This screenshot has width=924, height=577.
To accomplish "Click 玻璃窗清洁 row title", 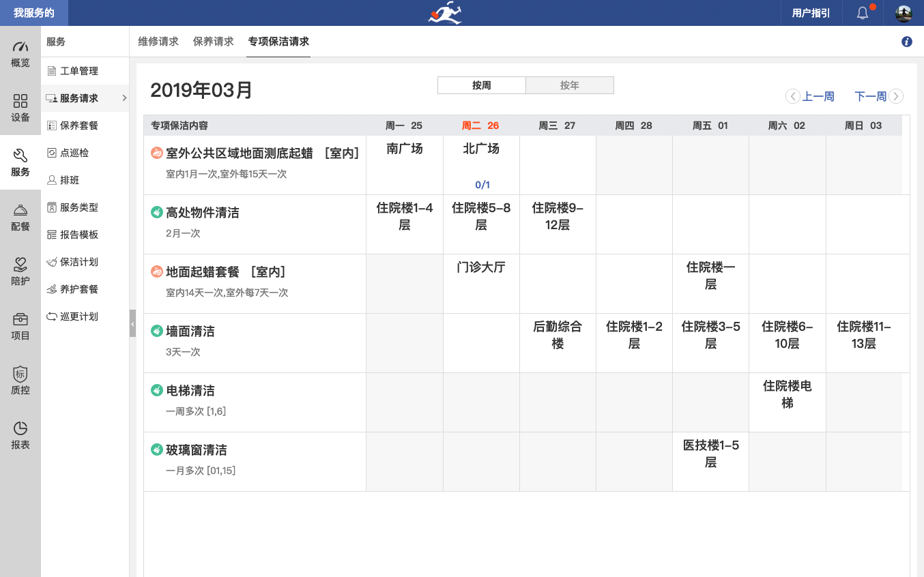I will coord(197,450).
